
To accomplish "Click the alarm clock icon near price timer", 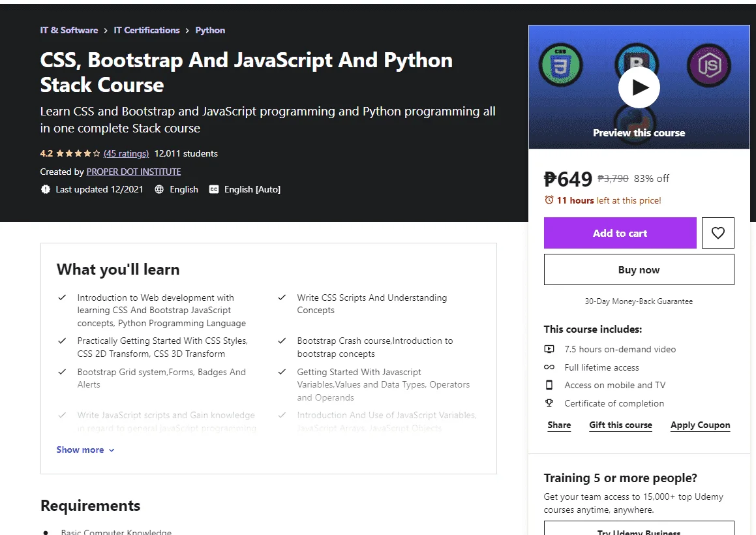I will (549, 200).
